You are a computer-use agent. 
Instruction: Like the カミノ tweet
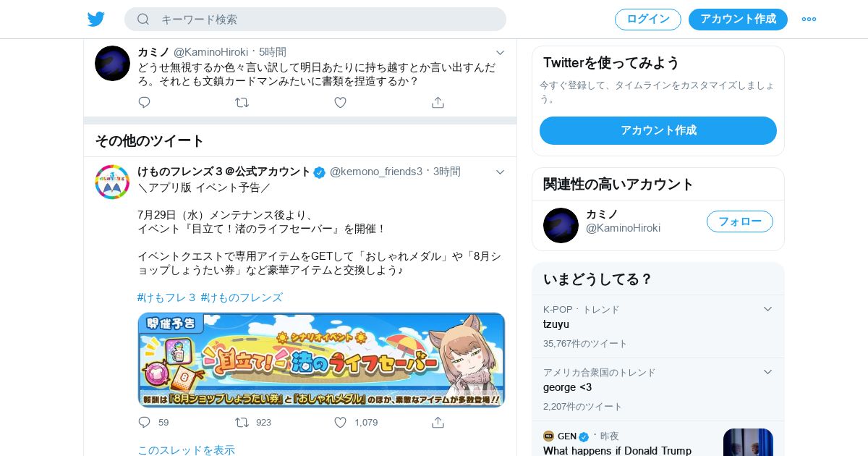340,103
